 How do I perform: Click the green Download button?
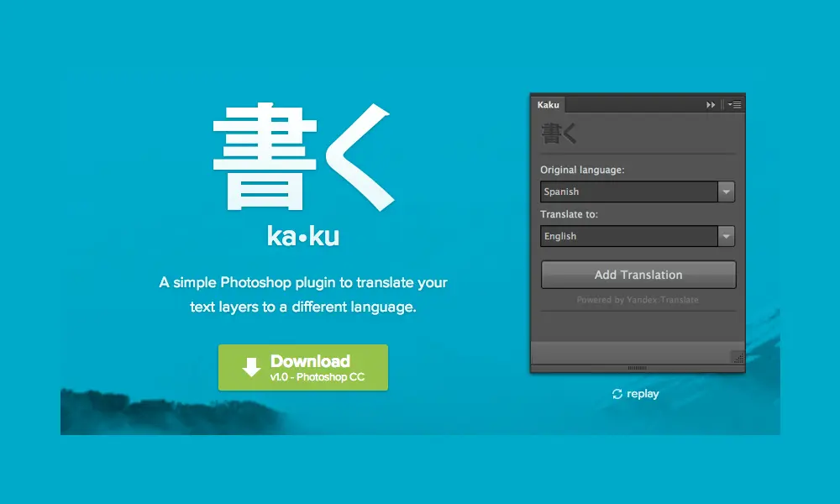click(x=302, y=367)
